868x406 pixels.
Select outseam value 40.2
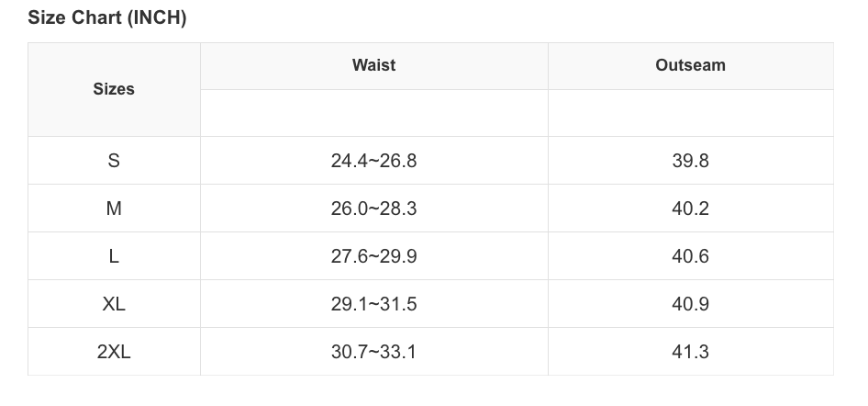click(x=690, y=209)
